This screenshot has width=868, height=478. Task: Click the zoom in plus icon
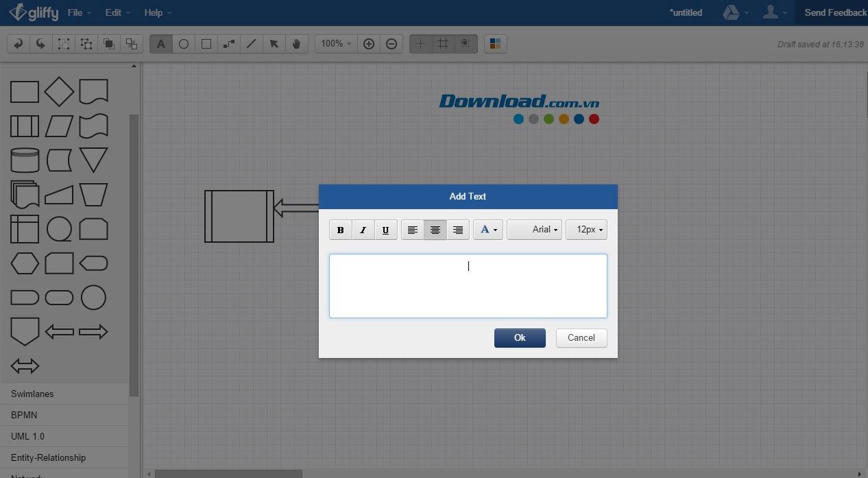tap(369, 44)
